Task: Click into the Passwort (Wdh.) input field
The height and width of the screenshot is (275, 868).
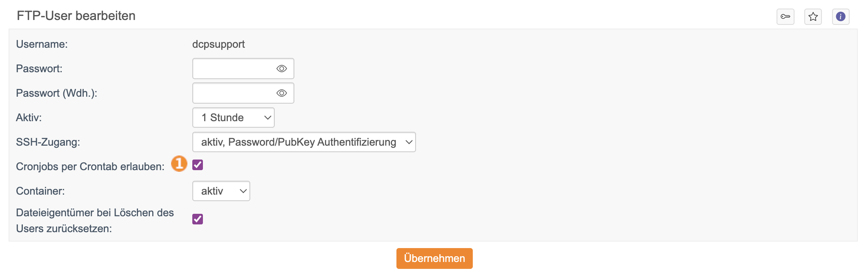Action: 233,93
